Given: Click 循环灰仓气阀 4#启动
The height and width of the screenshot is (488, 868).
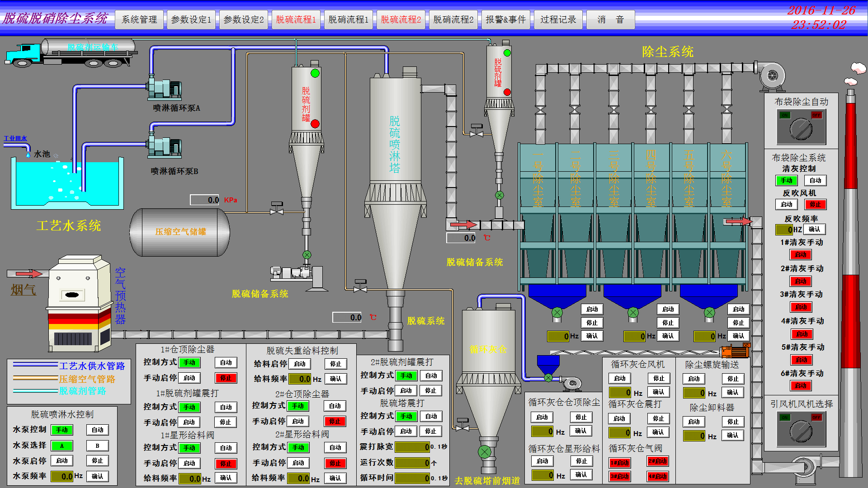Looking at the screenshot, I should 658,476.
